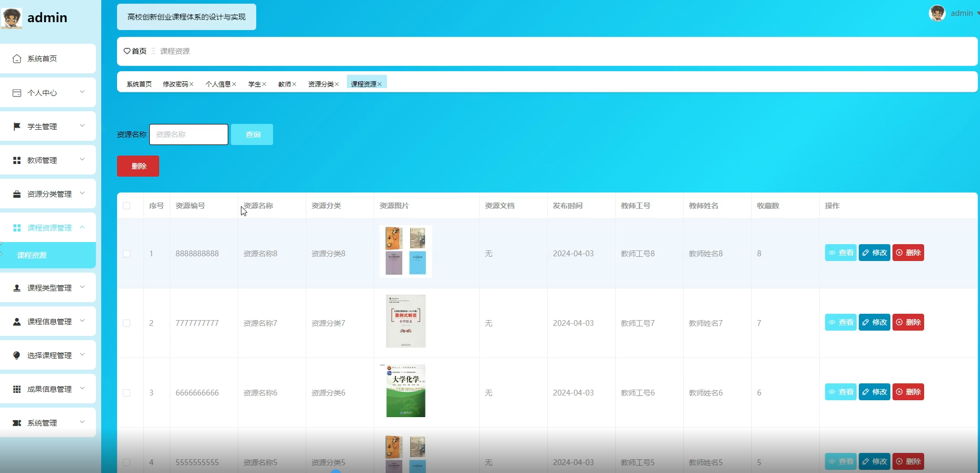Delete the record 资源名称7
Viewport: 980px width, 473px height.
click(x=908, y=322)
